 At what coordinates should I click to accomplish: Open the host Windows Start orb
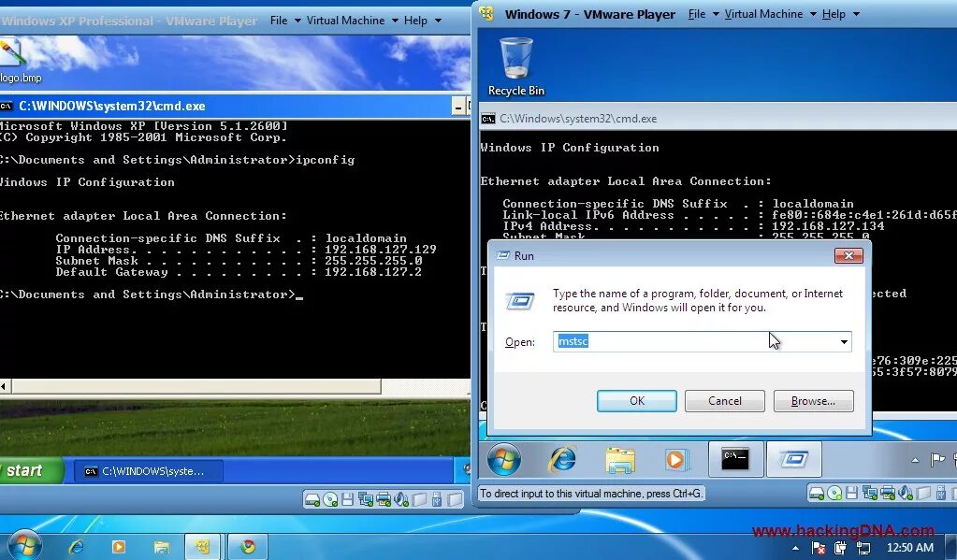23,545
